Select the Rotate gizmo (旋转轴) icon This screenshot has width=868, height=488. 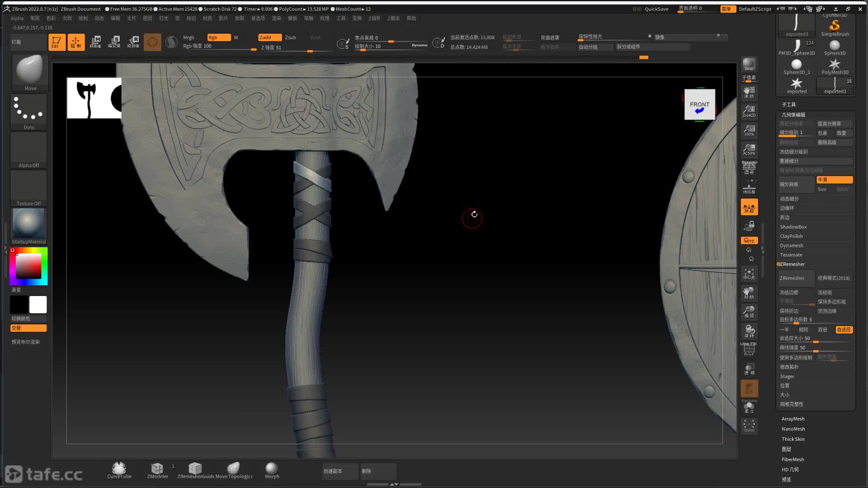[133, 42]
